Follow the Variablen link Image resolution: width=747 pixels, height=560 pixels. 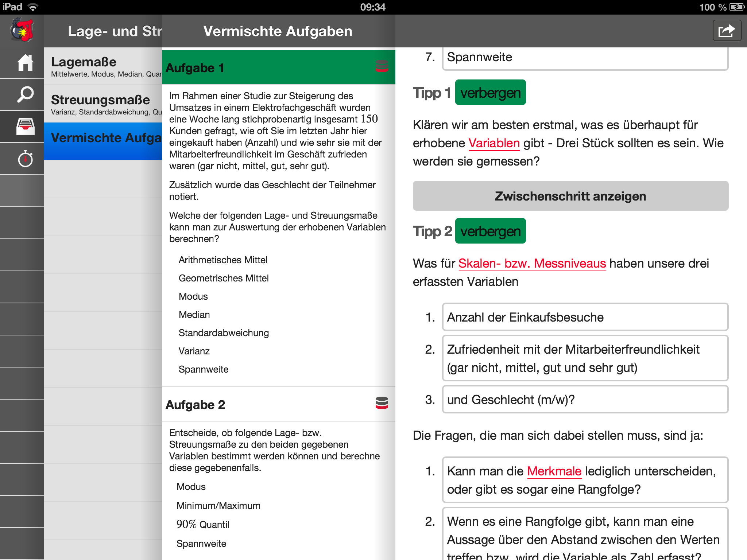[494, 143]
